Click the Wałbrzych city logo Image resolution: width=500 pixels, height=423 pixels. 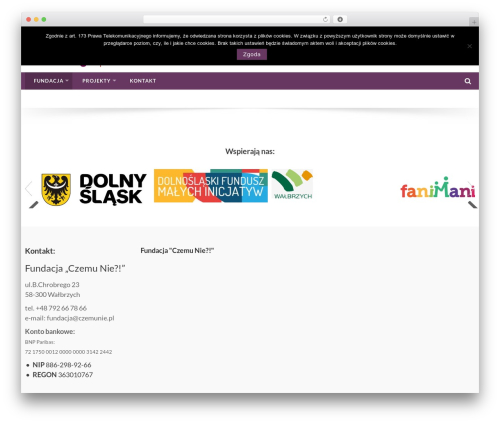tap(292, 185)
